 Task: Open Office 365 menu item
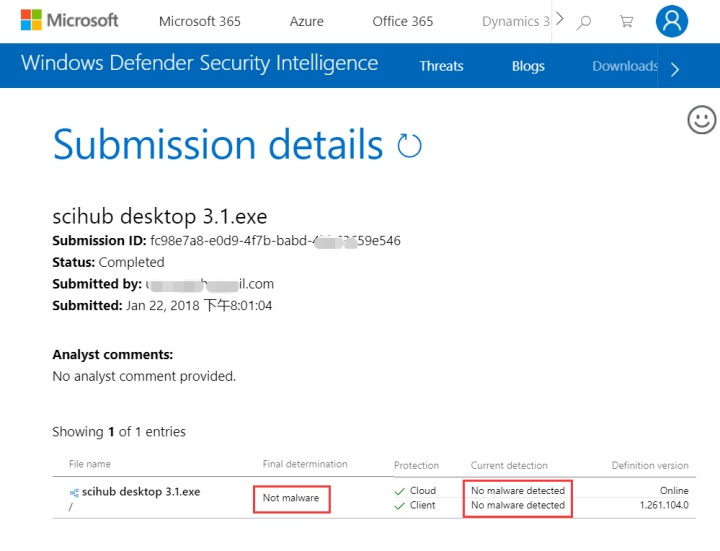click(402, 21)
